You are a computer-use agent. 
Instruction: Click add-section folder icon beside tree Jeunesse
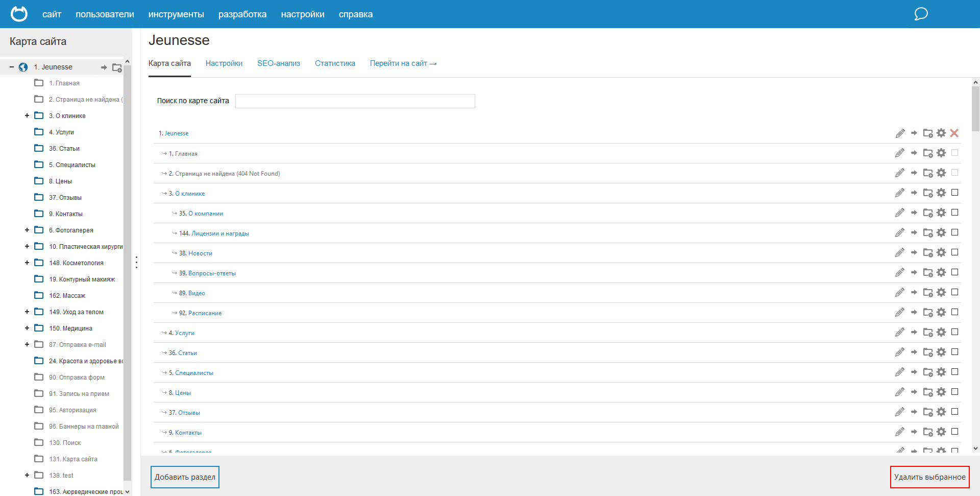coord(117,67)
